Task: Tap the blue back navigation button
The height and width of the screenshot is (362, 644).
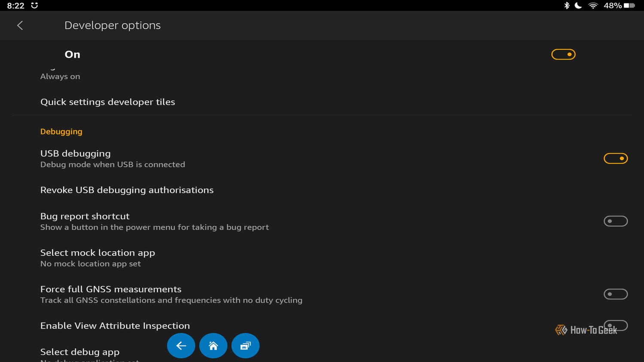Action: (x=181, y=346)
